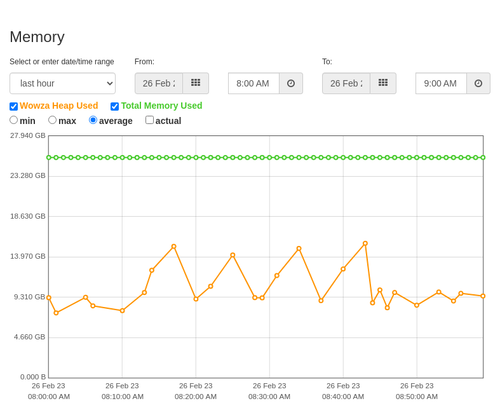Select the max radio button
500x403 pixels.
tap(52, 120)
